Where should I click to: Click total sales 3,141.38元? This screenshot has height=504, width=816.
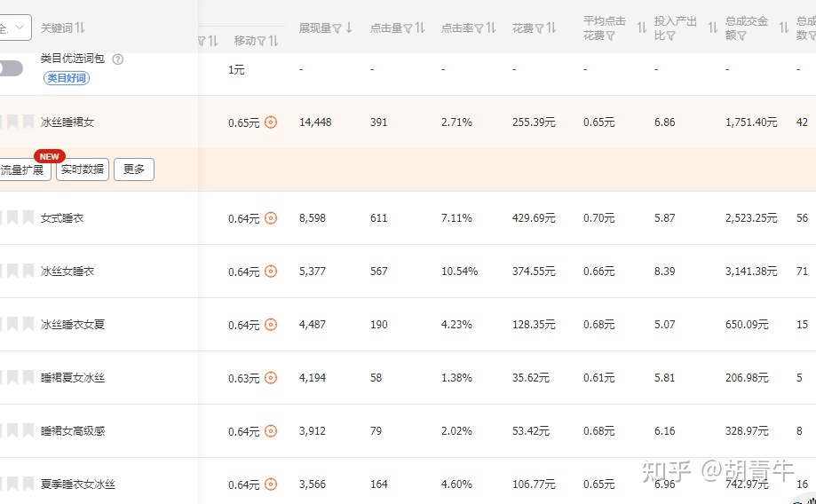pyautogui.click(x=751, y=271)
